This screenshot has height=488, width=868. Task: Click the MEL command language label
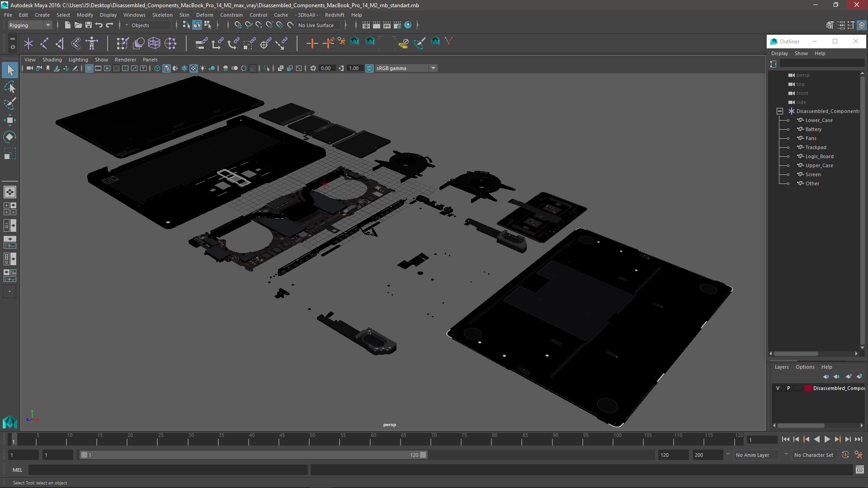(17, 470)
